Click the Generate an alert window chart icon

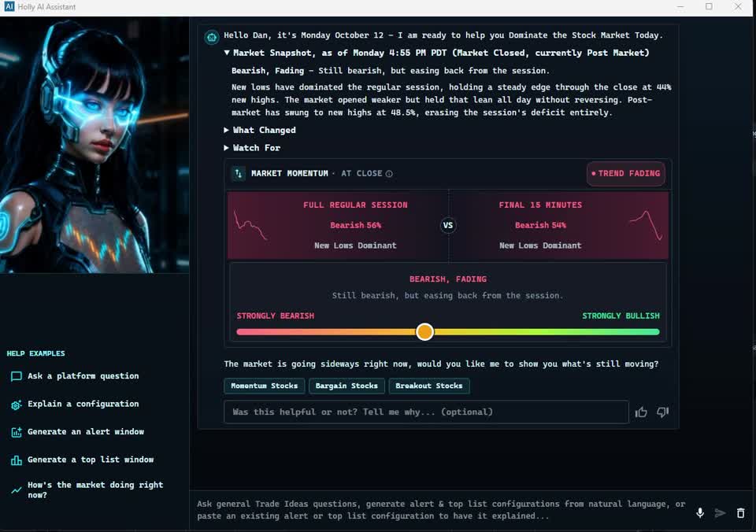tap(16, 432)
